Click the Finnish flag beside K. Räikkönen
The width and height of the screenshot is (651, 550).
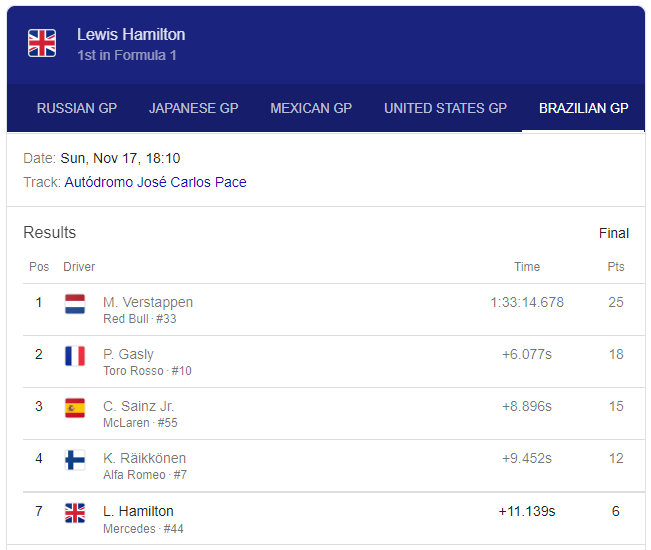(75, 459)
